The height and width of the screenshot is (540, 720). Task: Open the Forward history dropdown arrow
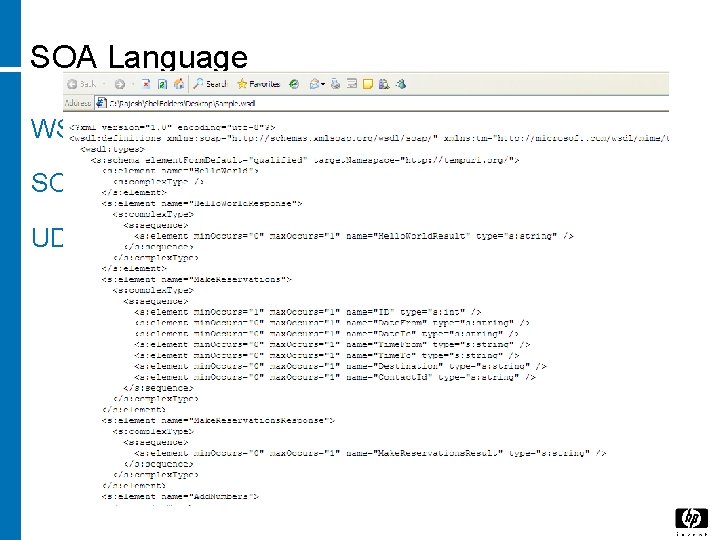tap(133, 84)
